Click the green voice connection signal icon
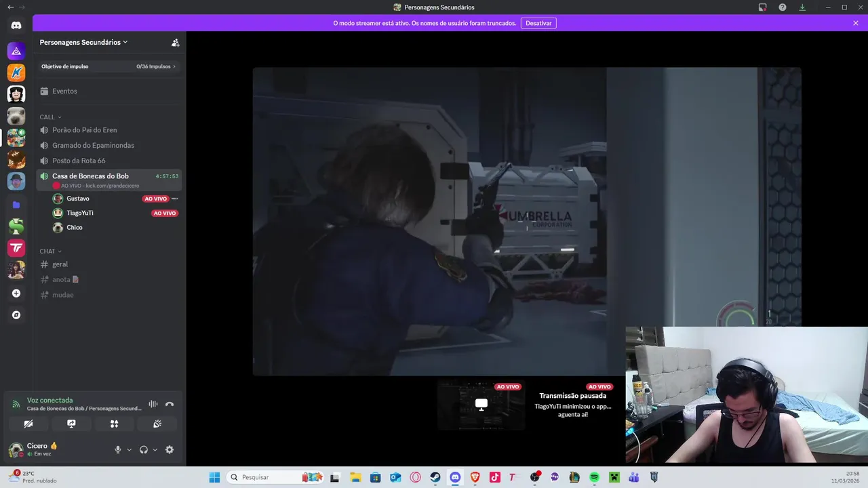Image resolution: width=868 pixels, height=488 pixels. [x=16, y=404]
